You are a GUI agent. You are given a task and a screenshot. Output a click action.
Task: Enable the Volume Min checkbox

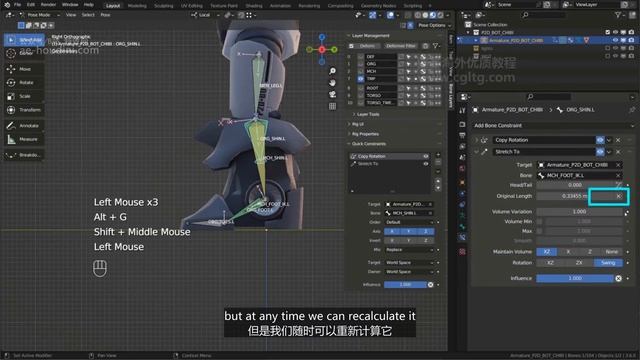(x=540, y=222)
